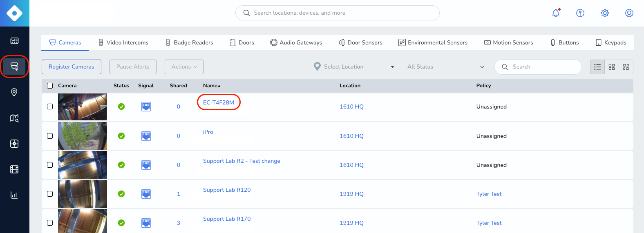Open the EC-T4F28M camera thumbnail
Screen dimensions: 644x233
pyautogui.click(x=83, y=107)
